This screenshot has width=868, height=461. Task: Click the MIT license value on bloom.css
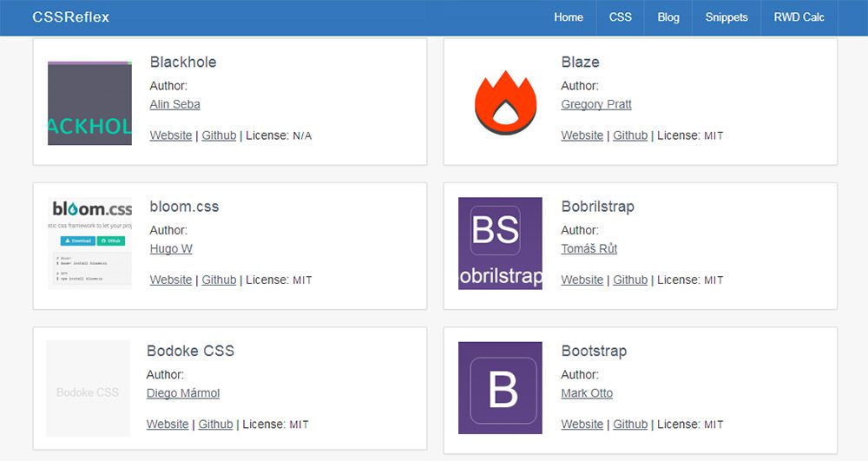[302, 280]
